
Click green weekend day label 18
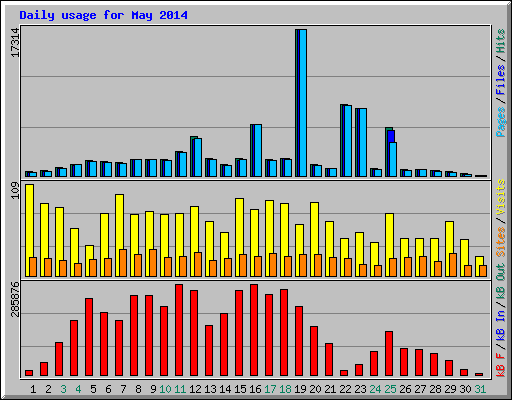285,389
